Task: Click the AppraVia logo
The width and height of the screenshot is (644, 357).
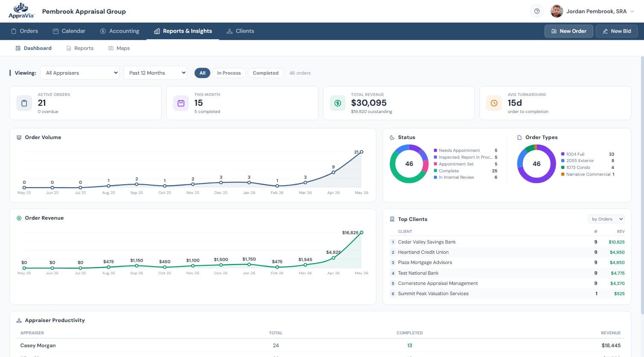Action: point(21,11)
